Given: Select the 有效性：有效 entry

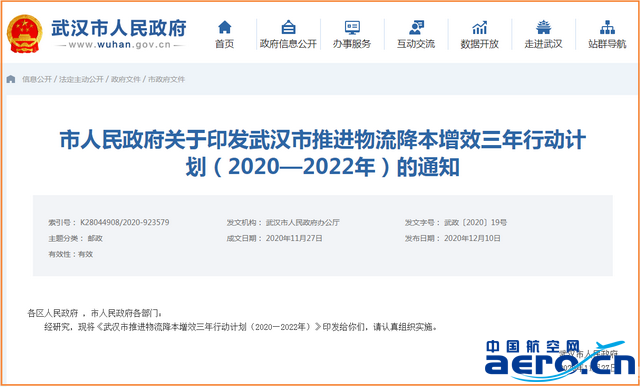Looking at the screenshot, I should click(x=71, y=254).
